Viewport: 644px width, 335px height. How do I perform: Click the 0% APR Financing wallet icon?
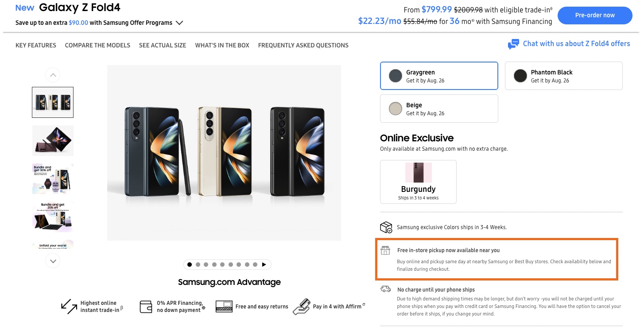pyautogui.click(x=146, y=306)
